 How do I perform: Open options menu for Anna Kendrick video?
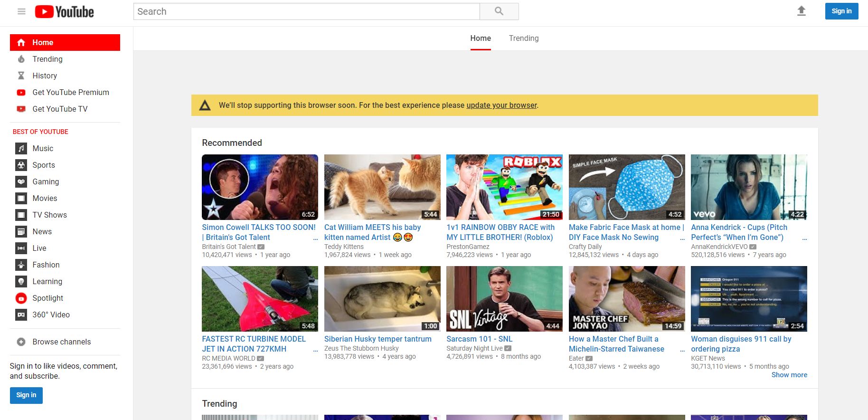804,239
